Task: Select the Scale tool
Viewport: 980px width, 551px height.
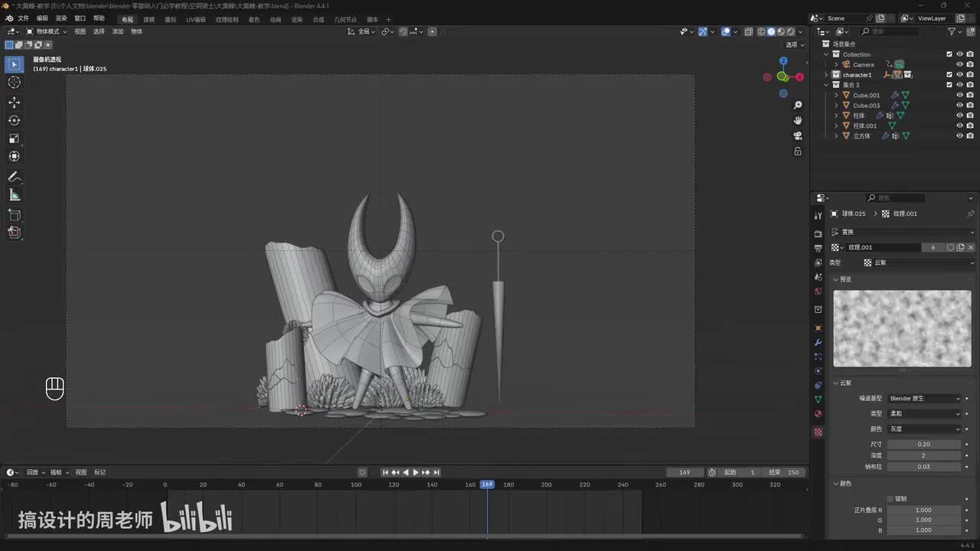Action: click(x=14, y=139)
